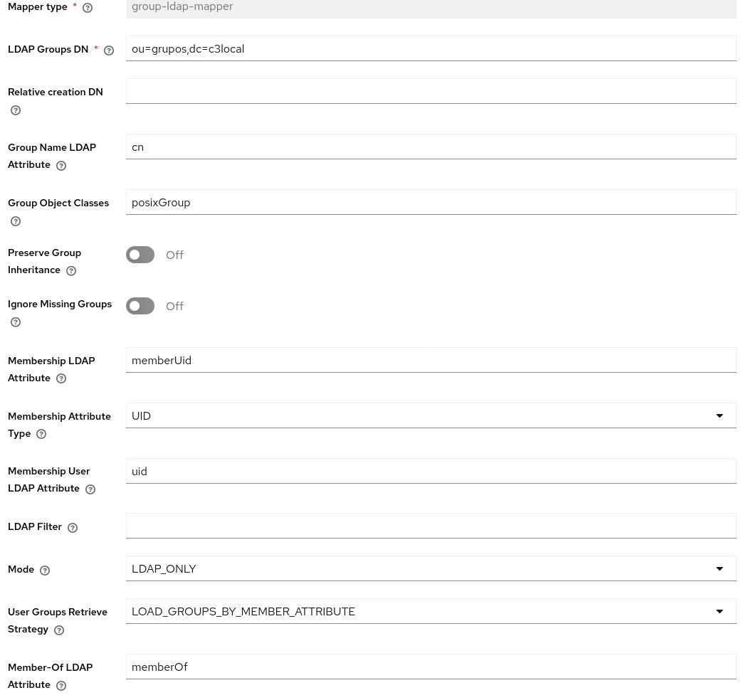Open help for Membership LDAP Attribute

click(61, 378)
